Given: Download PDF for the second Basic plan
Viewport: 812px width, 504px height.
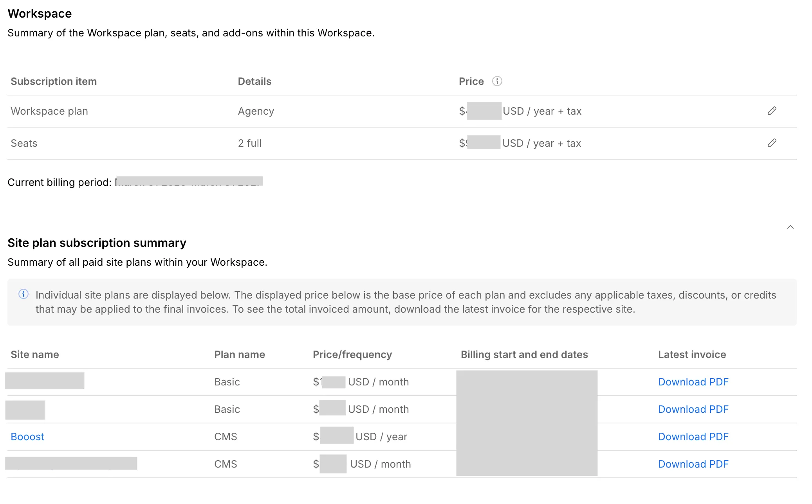Looking at the screenshot, I should tap(693, 409).
